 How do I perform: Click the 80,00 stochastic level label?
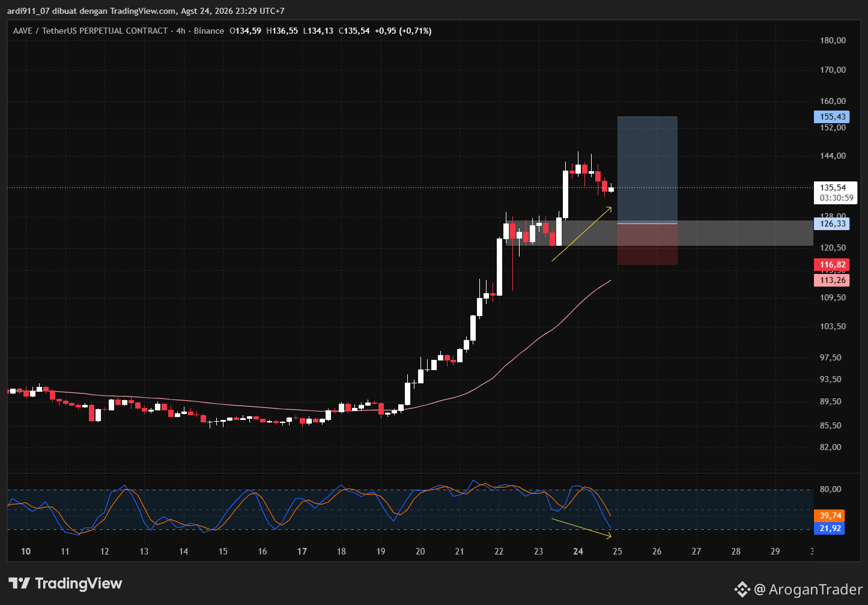click(831, 490)
